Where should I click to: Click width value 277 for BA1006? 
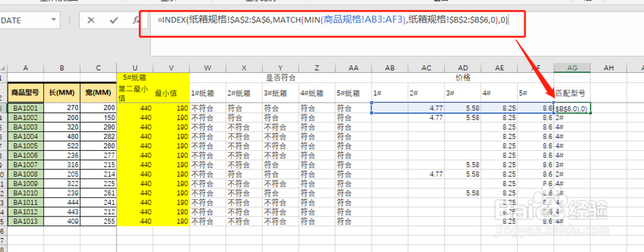click(x=99, y=155)
